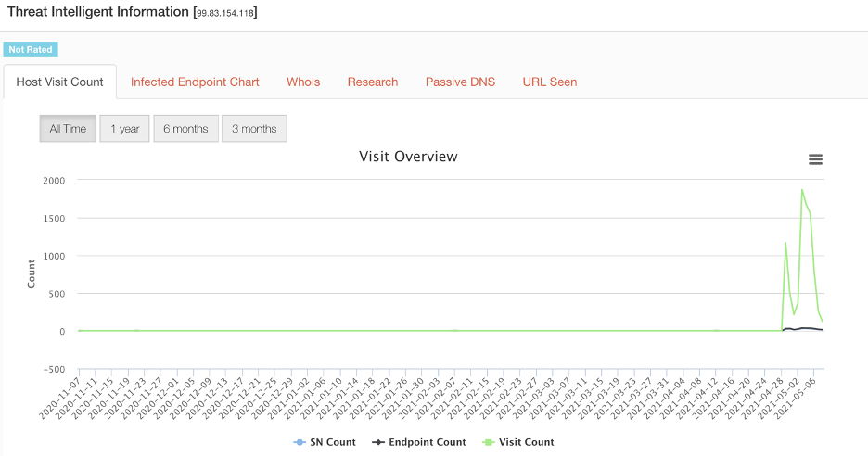868x456 pixels.
Task: Click the highest green Visit Count peak
Action: (802, 190)
